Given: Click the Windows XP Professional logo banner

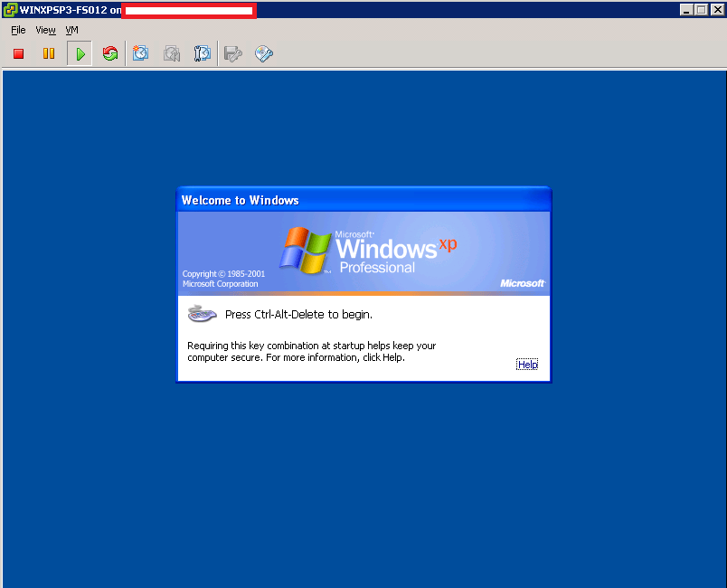Looking at the screenshot, I should pyautogui.click(x=364, y=252).
